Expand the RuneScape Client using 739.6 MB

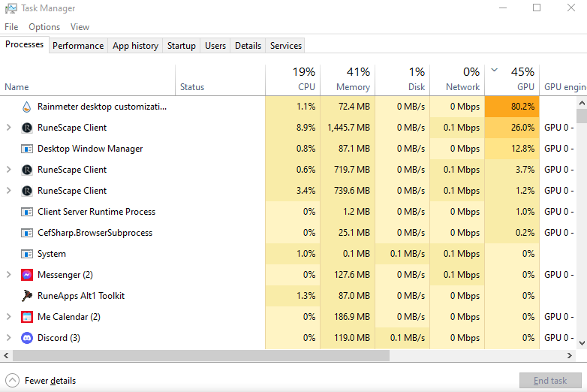pyautogui.click(x=8, y=191)
